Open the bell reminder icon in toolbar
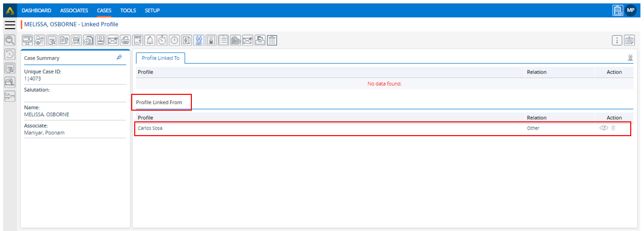 click(150, 40)
